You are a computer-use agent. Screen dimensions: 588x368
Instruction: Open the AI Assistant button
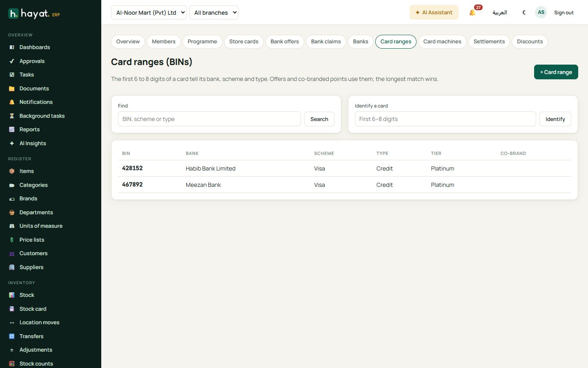click(x=434, y=13)
